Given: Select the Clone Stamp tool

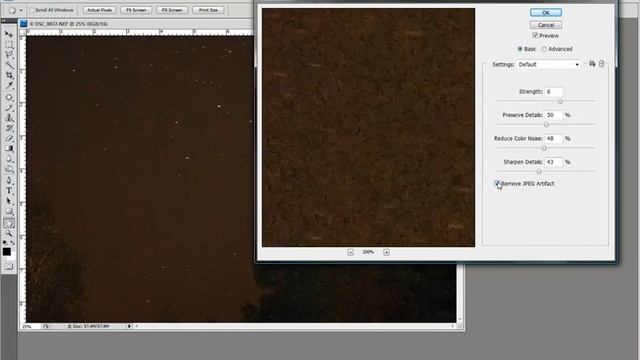Looking at the screenshot, I should [9, 118].
